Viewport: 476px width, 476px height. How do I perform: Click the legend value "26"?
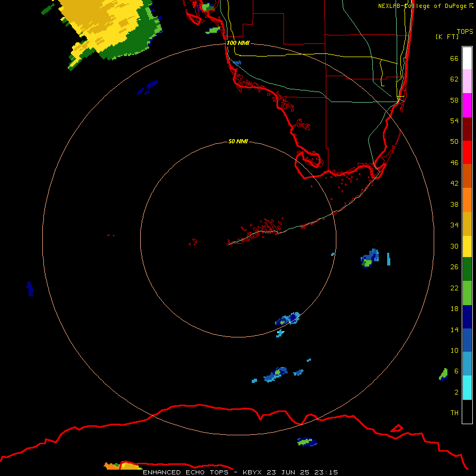pos(454,267)
